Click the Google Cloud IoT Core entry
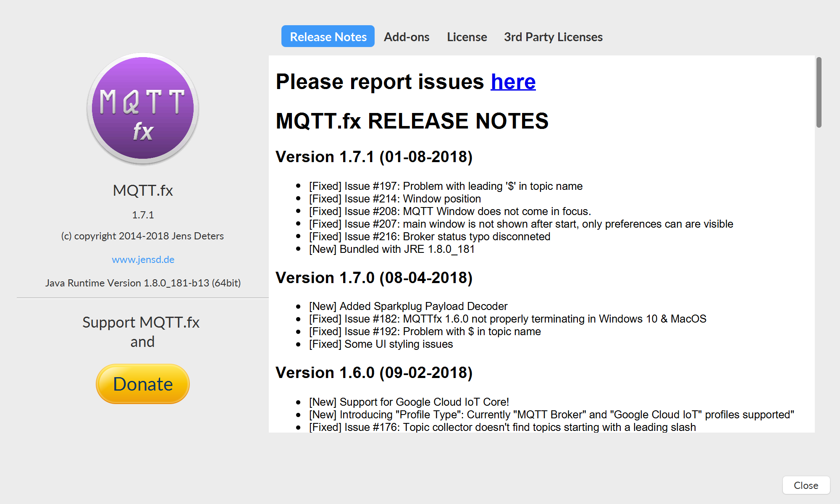 pos(409,402)
